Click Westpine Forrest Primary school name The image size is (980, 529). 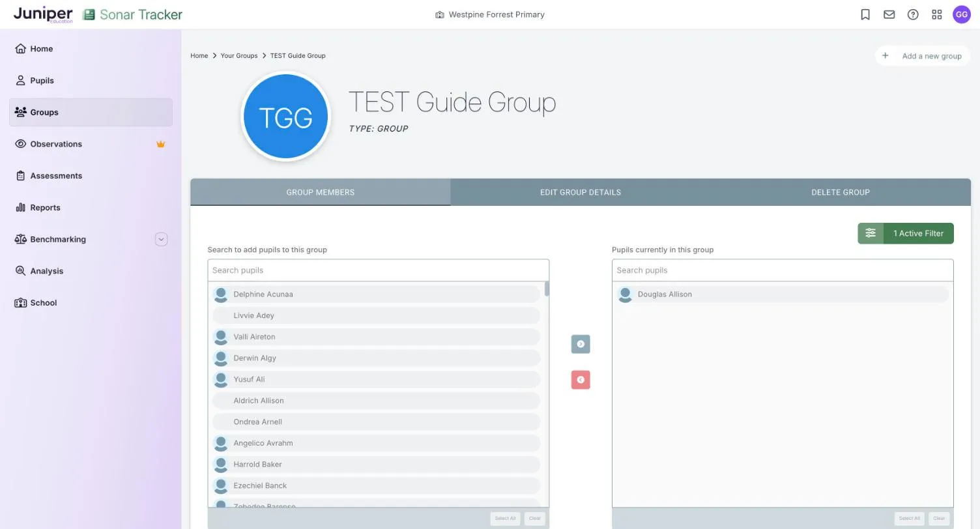click(497, 14)
